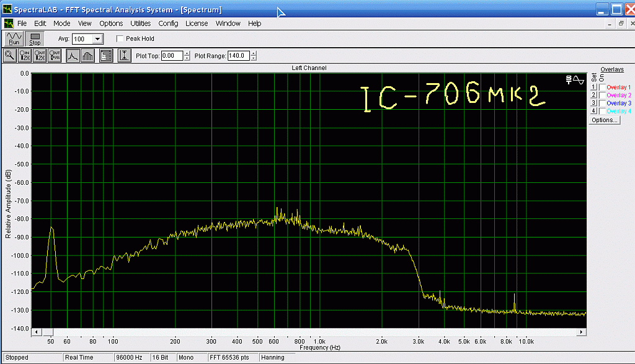
Task: Click the zoom IN 2X icon
Action: [25, 55]
